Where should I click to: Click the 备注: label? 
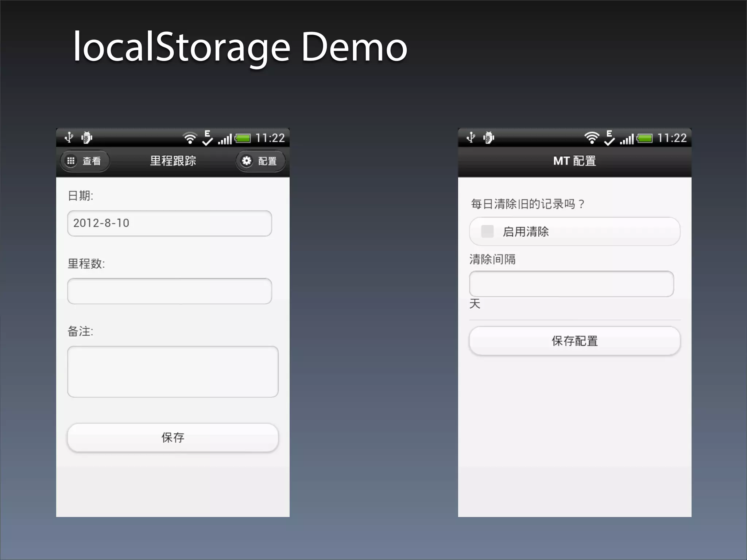coord(81,331)
